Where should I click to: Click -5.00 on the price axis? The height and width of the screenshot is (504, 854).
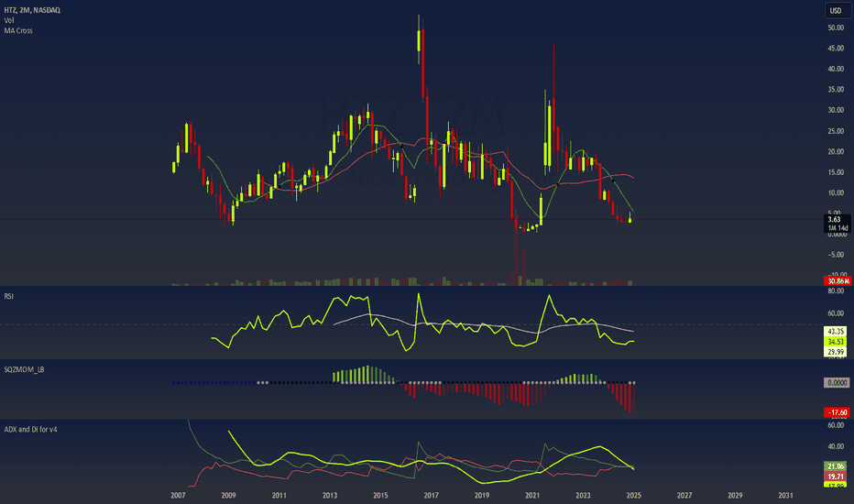click(836, 255)
